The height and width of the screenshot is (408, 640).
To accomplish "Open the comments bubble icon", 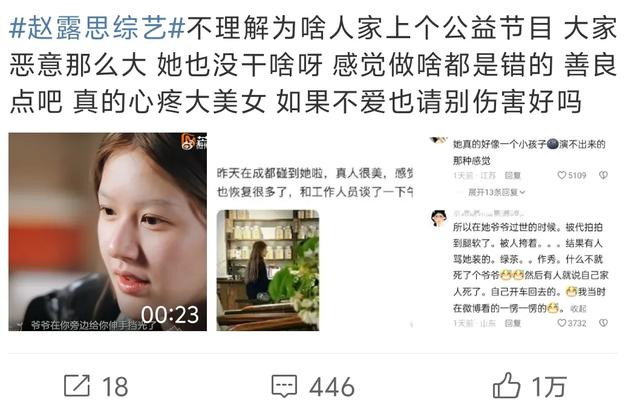I will [284, 386].
